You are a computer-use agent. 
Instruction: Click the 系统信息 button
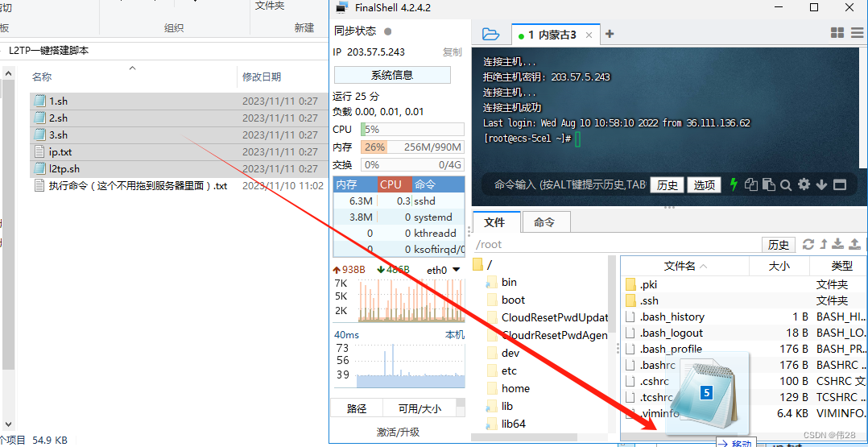(392, 75)
